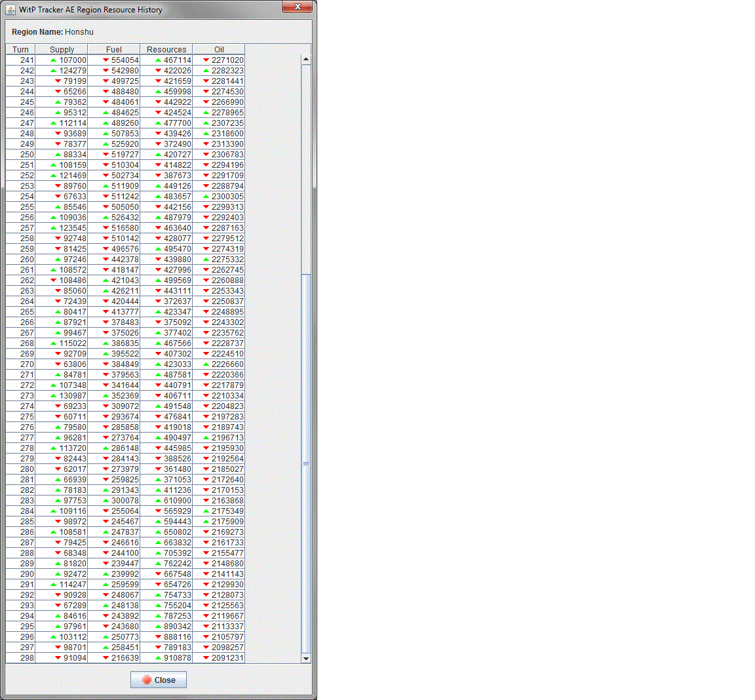Screen dimensions: 755x700
Task: Click the Resources column header
Action: click(x=166, y=50)
